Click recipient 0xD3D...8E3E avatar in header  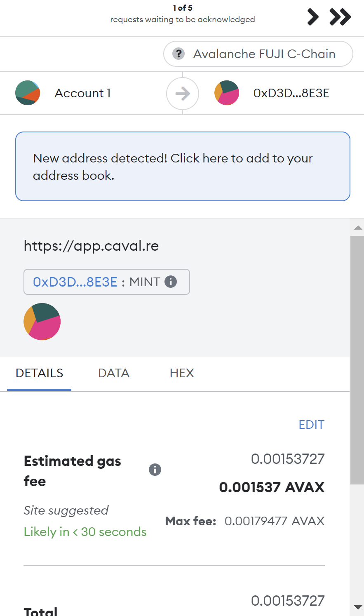(x=227, y=93)
